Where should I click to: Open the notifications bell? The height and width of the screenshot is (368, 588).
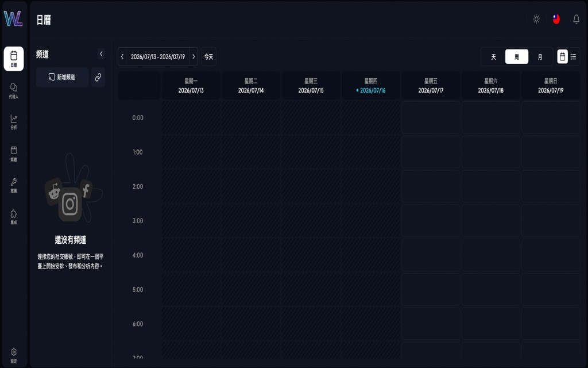(x=577, y=19)
